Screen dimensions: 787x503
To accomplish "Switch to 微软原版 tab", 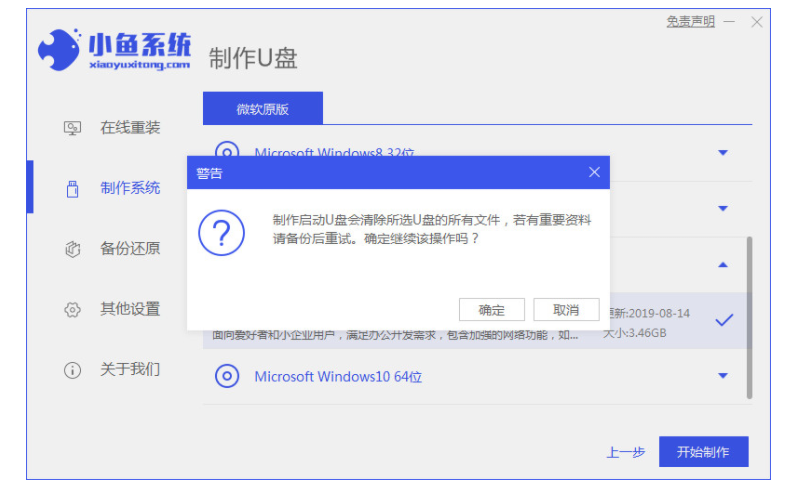I will (x=263, y=108).
